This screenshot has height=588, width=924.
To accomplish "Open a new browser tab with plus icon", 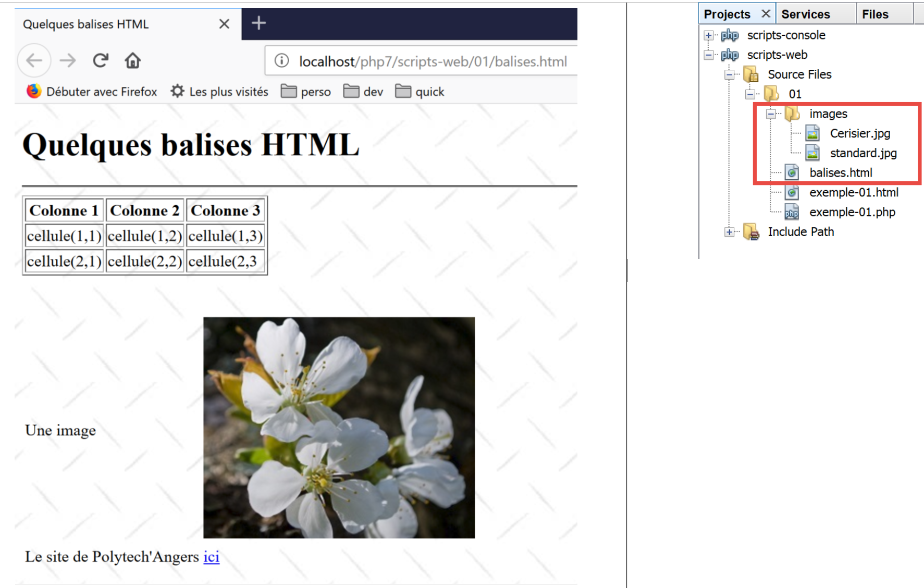I will pos(258,23).
